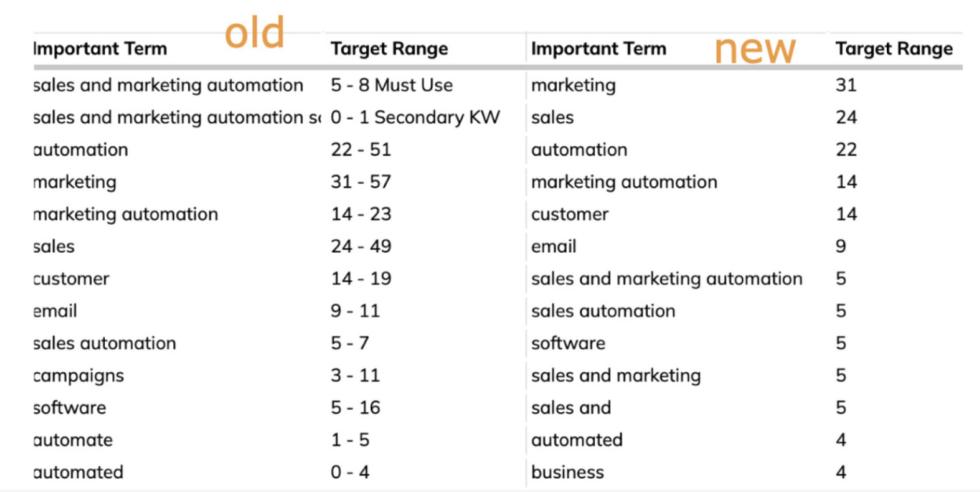This screenshot has height=492, width=980.
Task: Click the left table's Important Term header
Action: [x=100, y=49]
